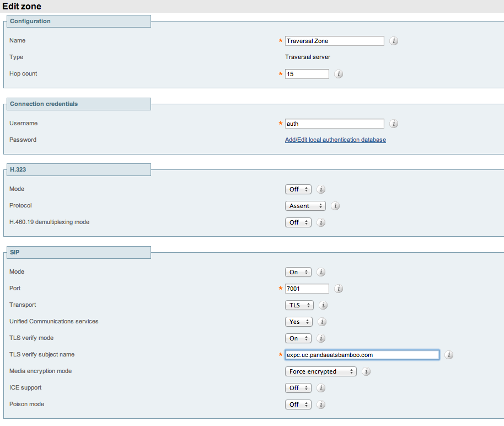View info icon for H.460.19 demultiplexing mode
504x426 pixels.
[320, 222]
